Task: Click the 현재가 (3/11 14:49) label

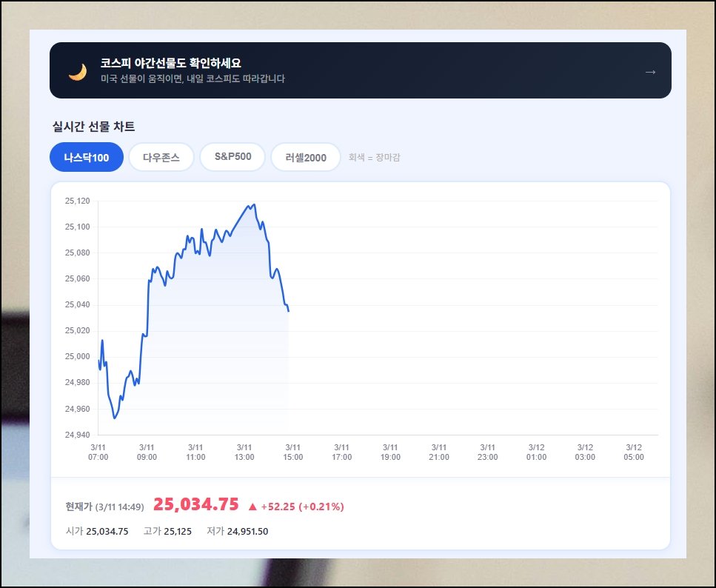Action: (104, 507)
